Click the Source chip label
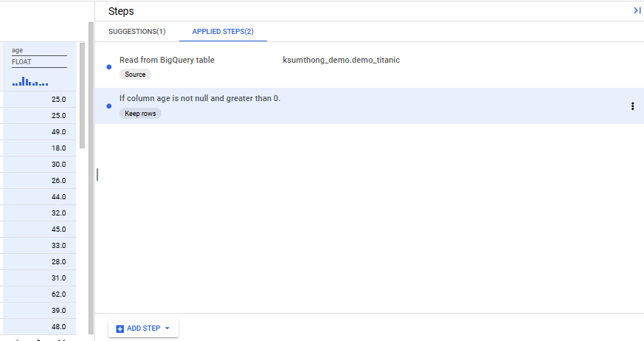 click(135, 75)
